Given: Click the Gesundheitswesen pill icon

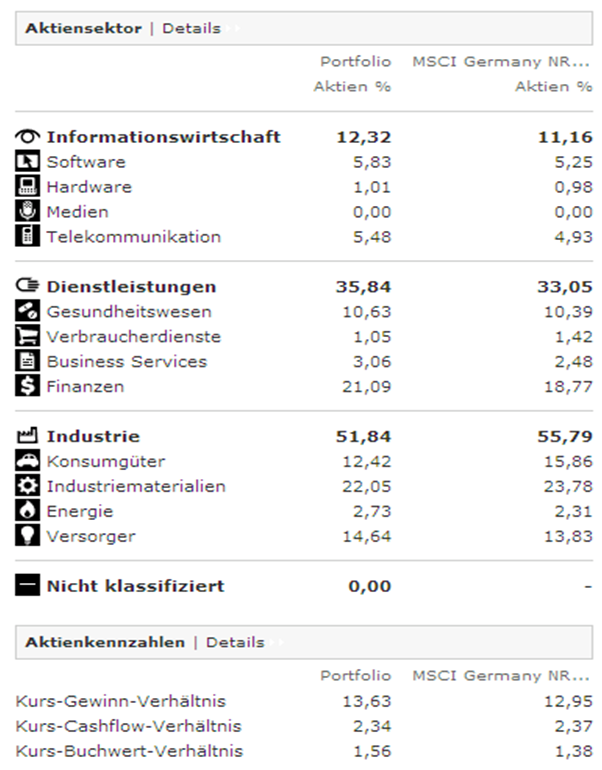Looking at the screenshot, I should (27, 312).
